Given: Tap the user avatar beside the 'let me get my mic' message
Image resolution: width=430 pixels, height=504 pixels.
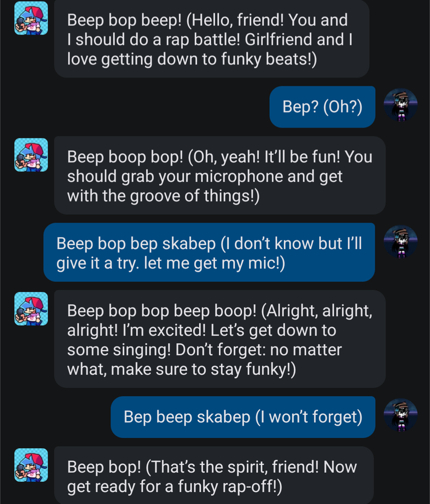Looking at the screenshot, I should 400,241.
